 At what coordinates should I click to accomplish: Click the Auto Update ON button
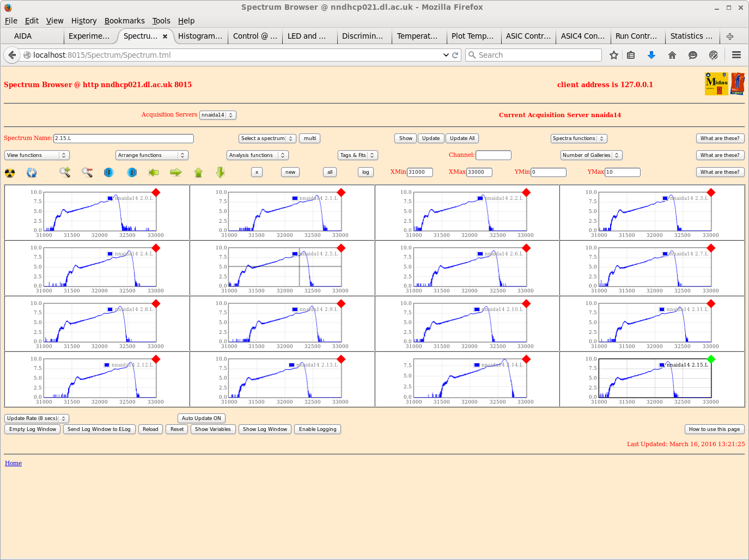202,418
